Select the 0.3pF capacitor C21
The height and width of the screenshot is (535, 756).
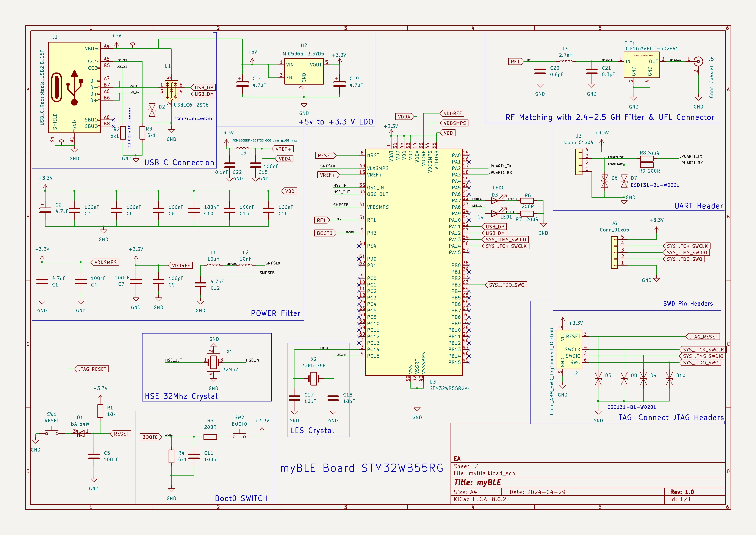click(x=592, y=71)
